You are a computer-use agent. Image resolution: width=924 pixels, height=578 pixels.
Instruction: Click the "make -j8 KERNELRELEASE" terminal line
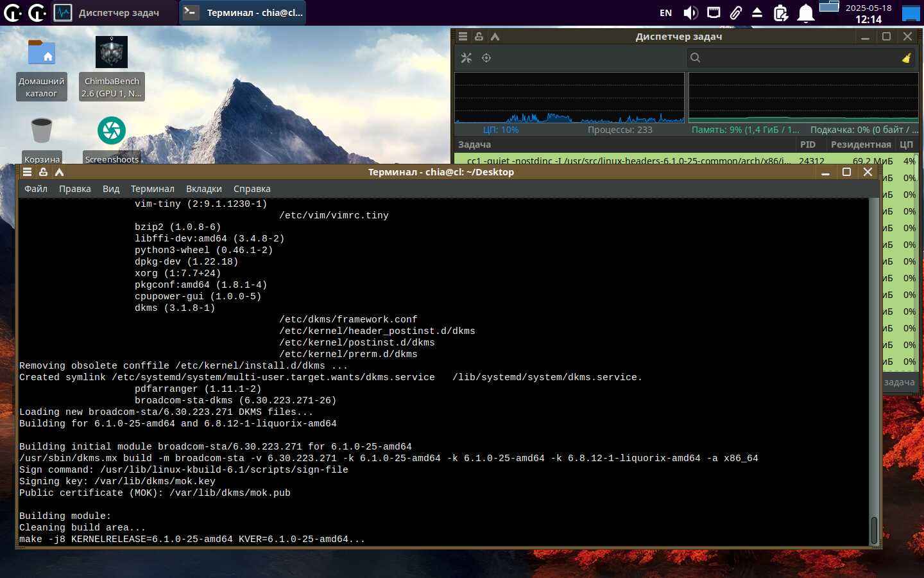pyautogui.click(x=192, y=539)
